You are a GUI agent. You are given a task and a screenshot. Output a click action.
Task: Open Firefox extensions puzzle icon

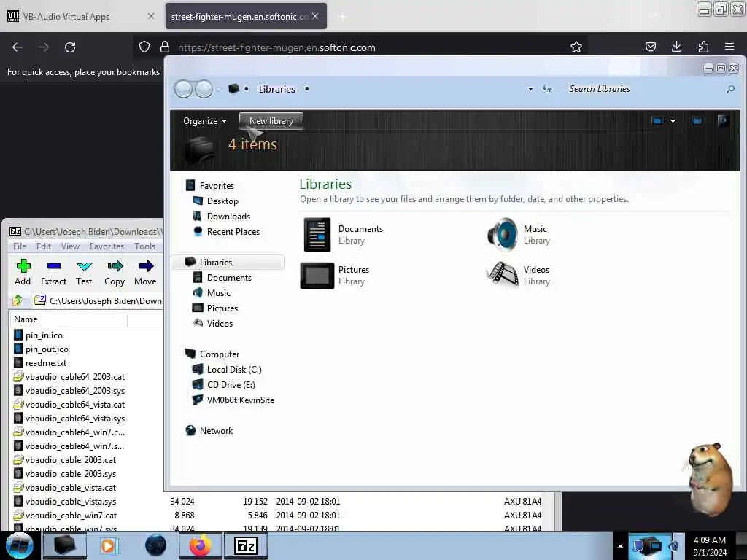click(703, 47)
